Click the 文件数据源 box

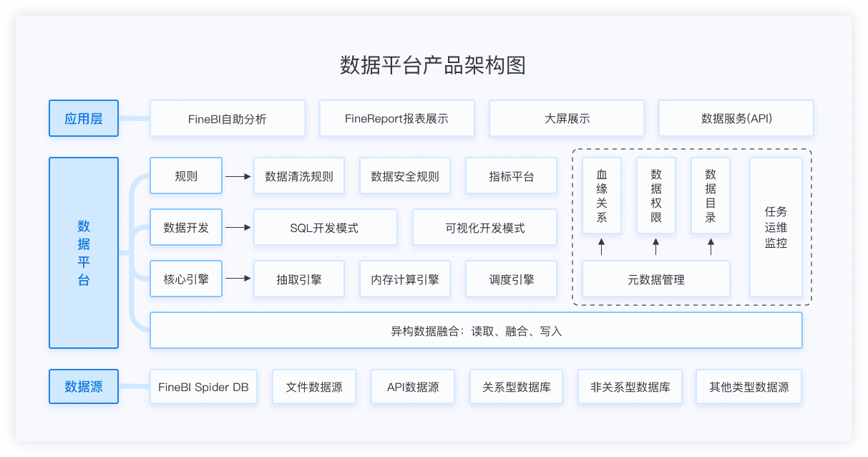pyautogui.click(x=314, y=387)
